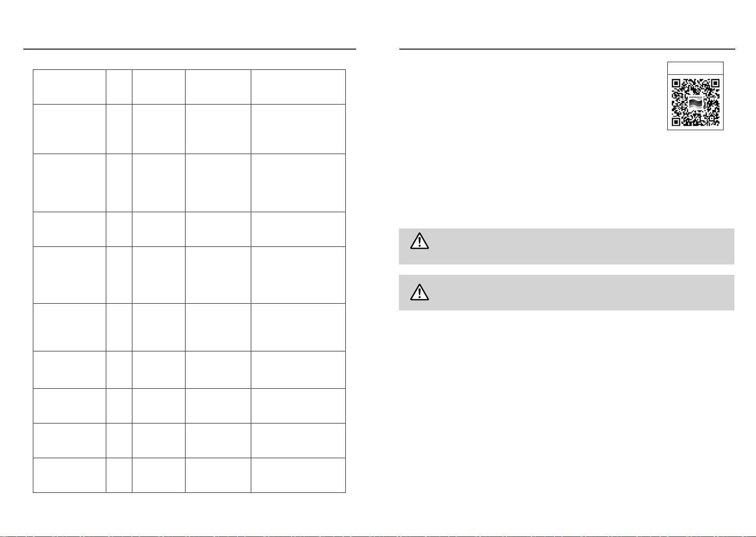Click the bottom-left cell of the table
This screenshot has height=537, width=756.
coord(69,475)
